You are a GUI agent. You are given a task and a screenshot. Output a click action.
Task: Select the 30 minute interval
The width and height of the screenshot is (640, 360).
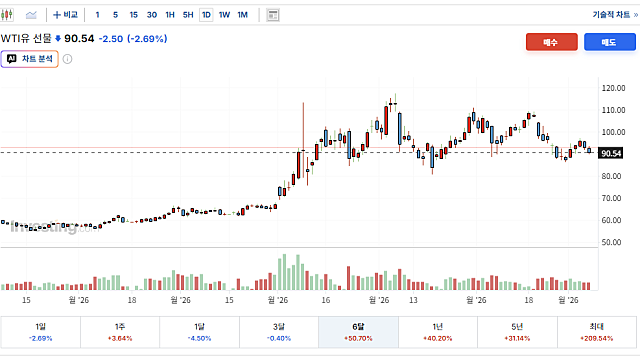[x=152, y=15]
